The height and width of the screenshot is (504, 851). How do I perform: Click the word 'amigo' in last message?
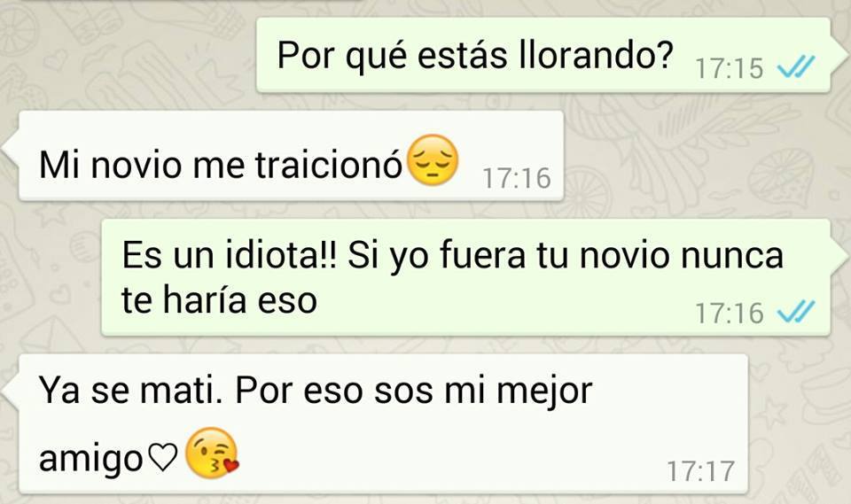tap(90, 460)
